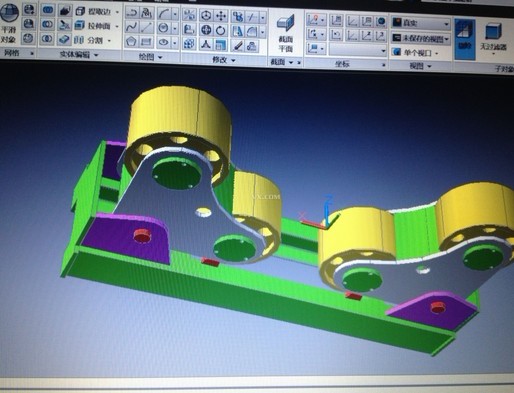Click the Interfere solids icon
The image size is (514, 393).
pos(65,11)
